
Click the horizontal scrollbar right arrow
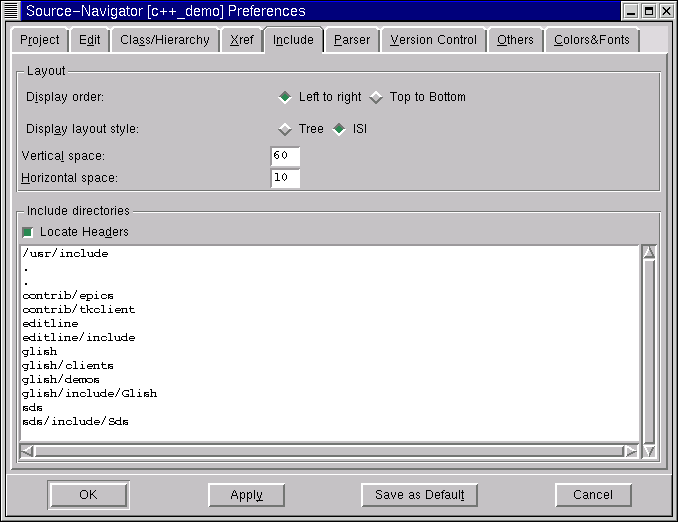click(631, 451)
